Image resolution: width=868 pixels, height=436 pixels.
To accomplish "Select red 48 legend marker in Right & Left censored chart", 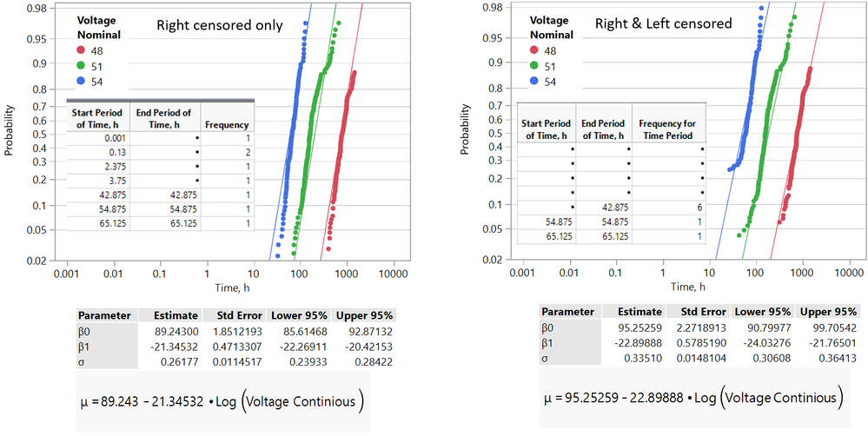I will point(535,50).
